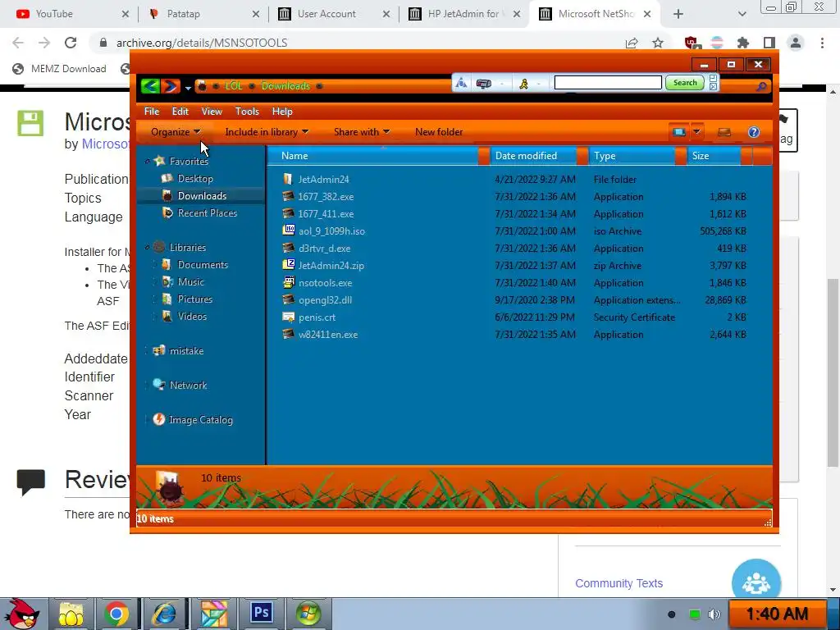Image resolution: width=840 pixels, height=630 pixels.
Task: Sort by Name column header
Action: coord(372,156)
